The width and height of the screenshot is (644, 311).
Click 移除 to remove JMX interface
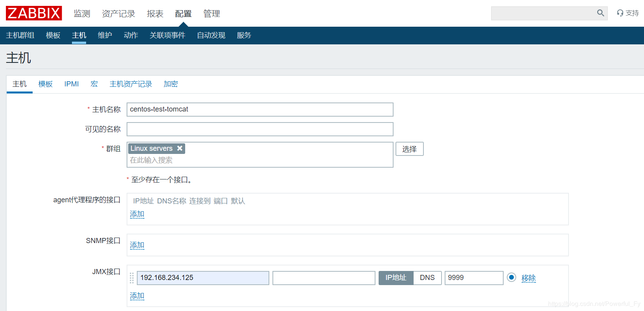(529, 278)
